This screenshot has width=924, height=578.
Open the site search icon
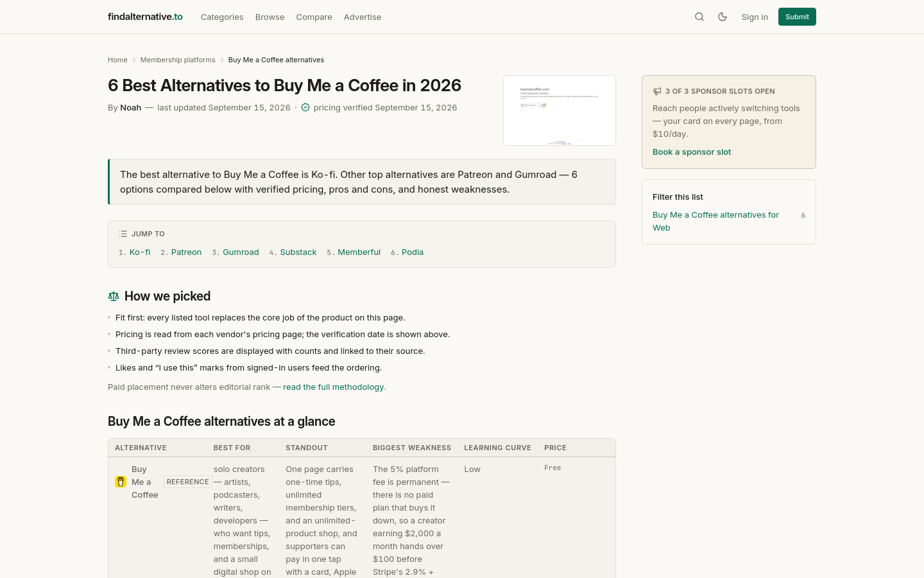pos(699,17)
